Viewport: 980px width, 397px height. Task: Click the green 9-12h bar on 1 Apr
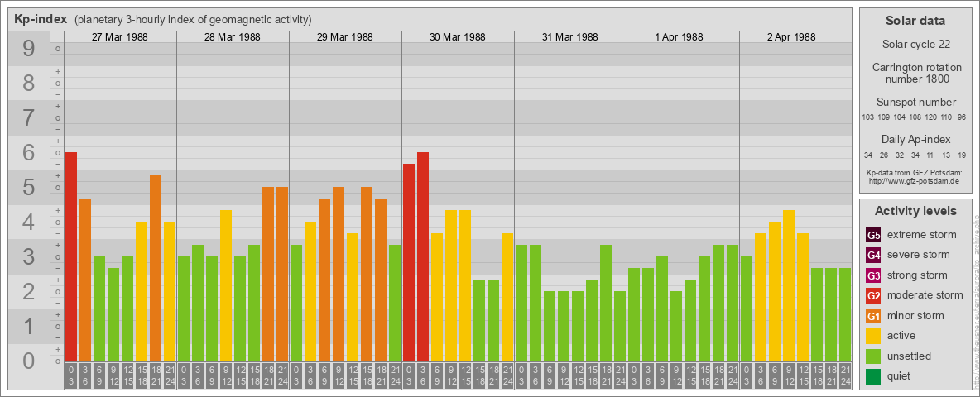click(x=675, y=327)
